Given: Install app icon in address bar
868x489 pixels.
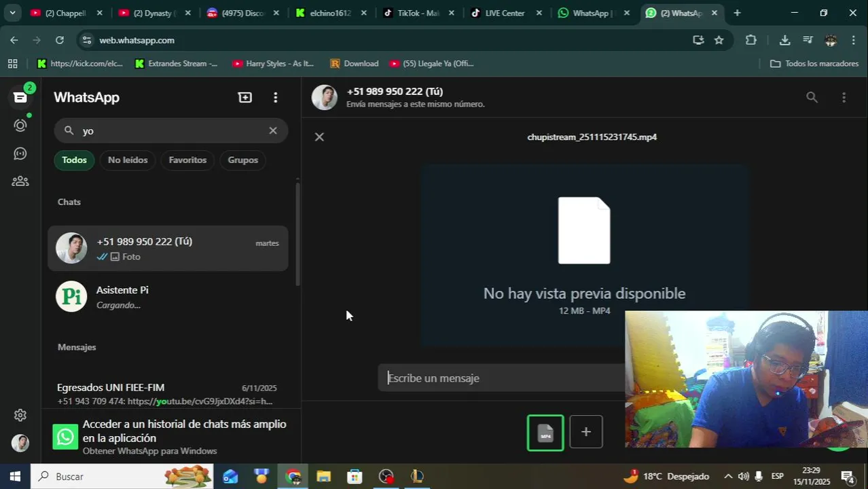Looking at the screenshot, I should (x=698, y=40).
